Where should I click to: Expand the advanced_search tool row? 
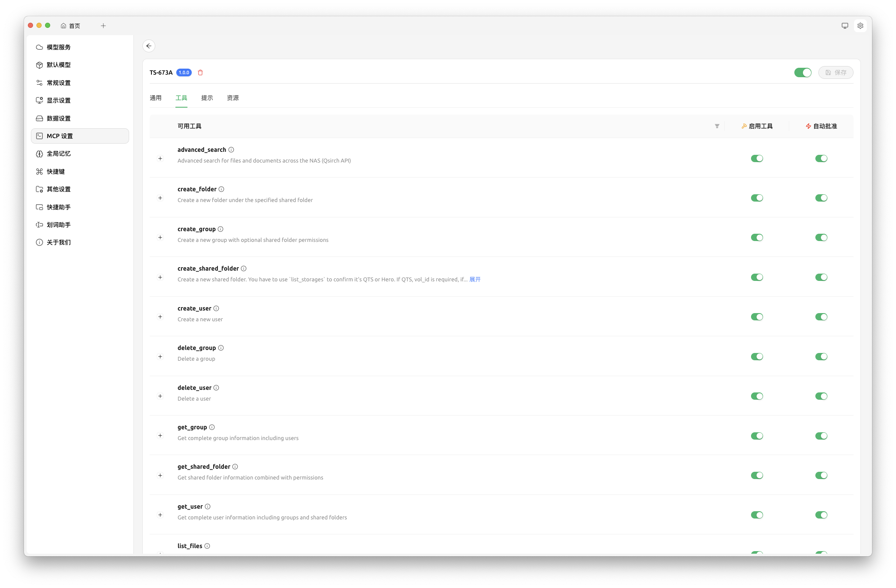coord(160,159)
